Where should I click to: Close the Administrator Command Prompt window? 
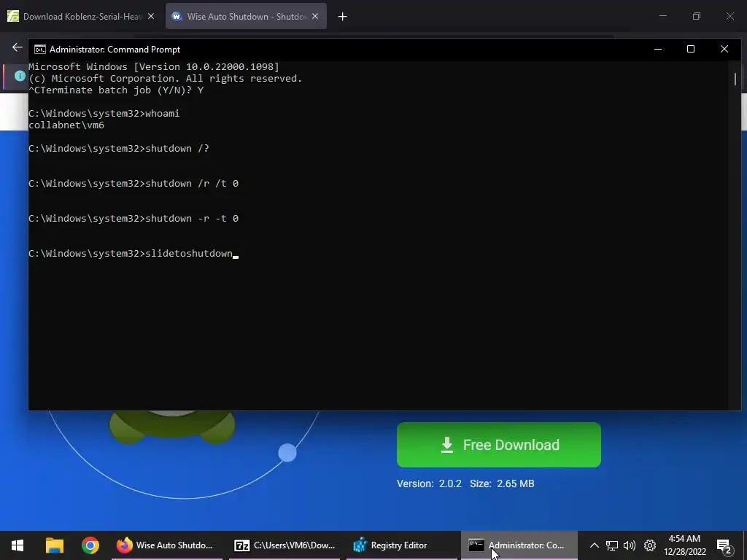(724, 49)
